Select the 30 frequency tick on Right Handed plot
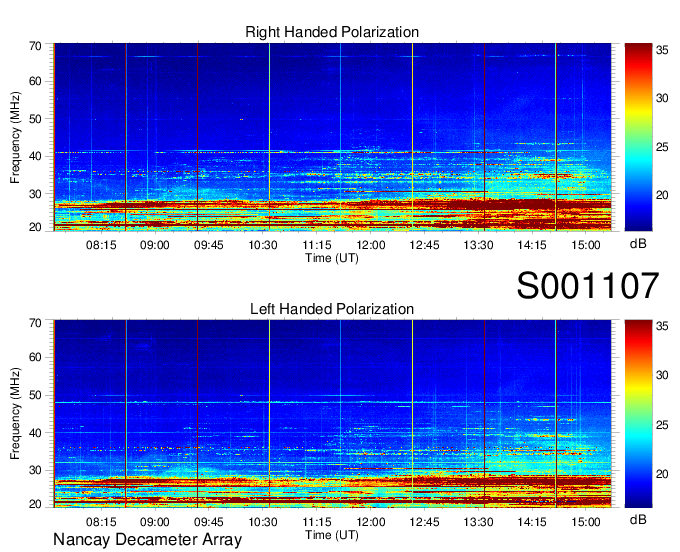 [36, 194]
